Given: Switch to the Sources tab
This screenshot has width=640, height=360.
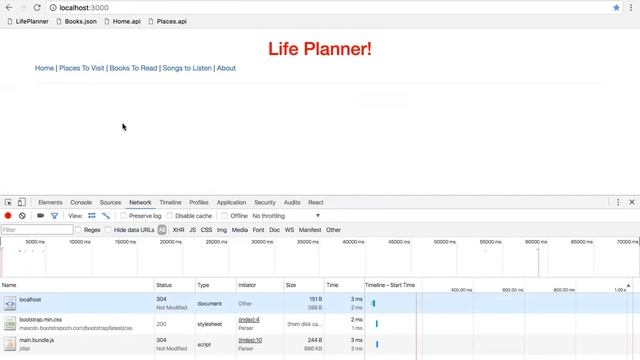Looking at the screenshot, I should [x=110, y=202].
